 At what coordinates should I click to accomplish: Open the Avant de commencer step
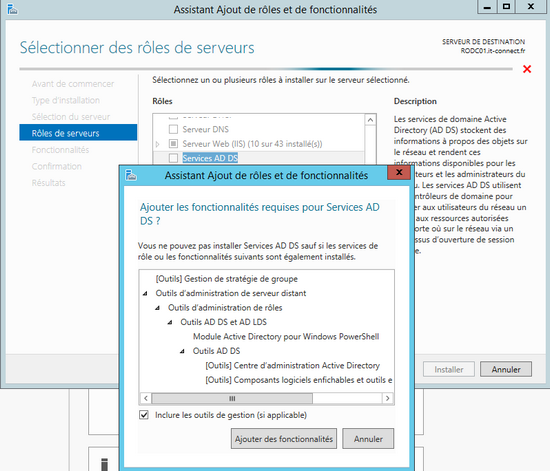pyautogui.click(x=73, y=84)
